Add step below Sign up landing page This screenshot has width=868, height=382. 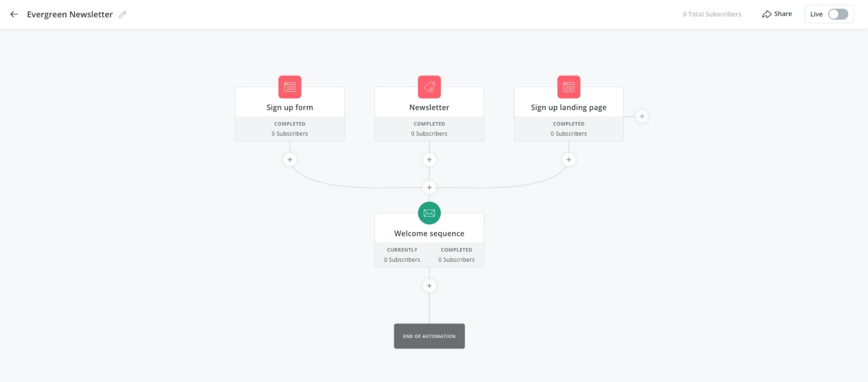coord(569,160)
